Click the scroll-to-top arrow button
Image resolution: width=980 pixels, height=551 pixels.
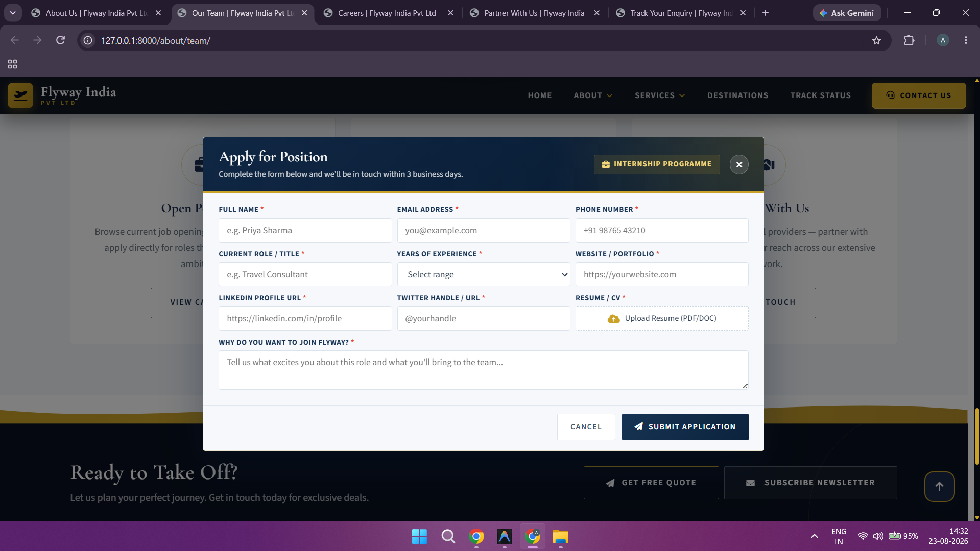coord(939,486)
